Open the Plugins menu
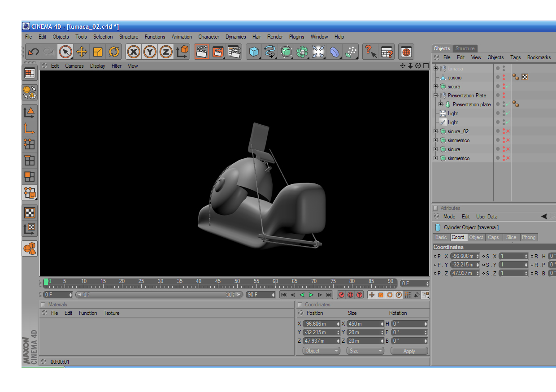 point(296,37)
